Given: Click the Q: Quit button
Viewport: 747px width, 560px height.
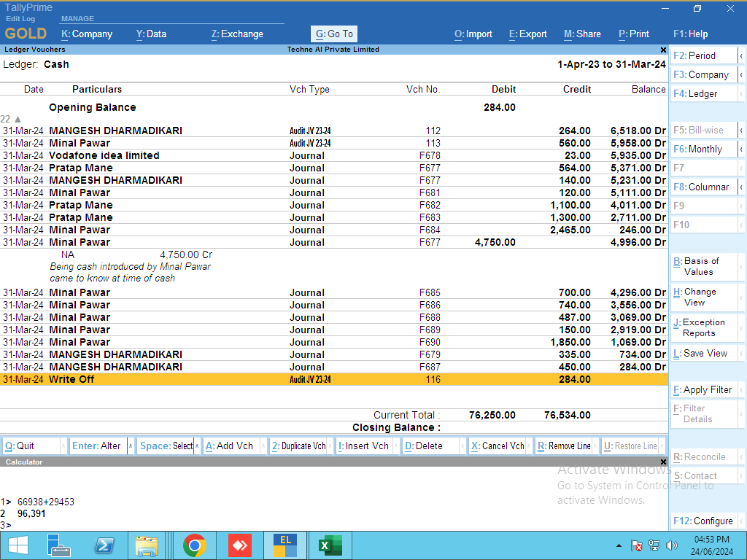Looking at the screenshot, I should point(31,446).
